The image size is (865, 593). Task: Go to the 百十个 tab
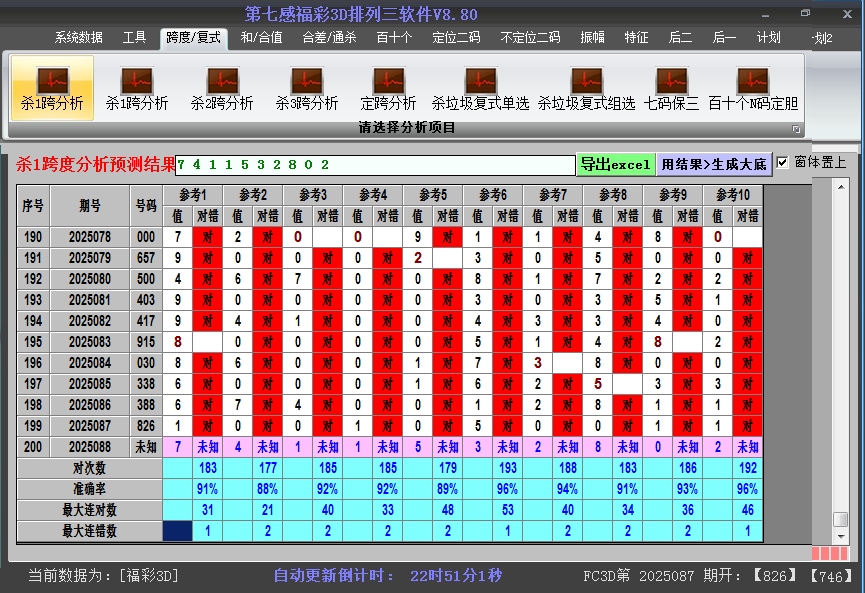[394, 38]
